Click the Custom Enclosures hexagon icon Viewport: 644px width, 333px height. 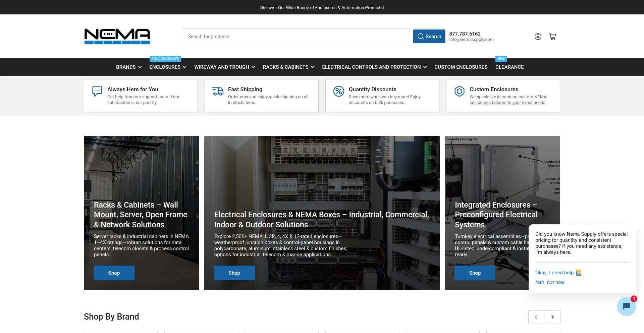[x=460, y=91]
